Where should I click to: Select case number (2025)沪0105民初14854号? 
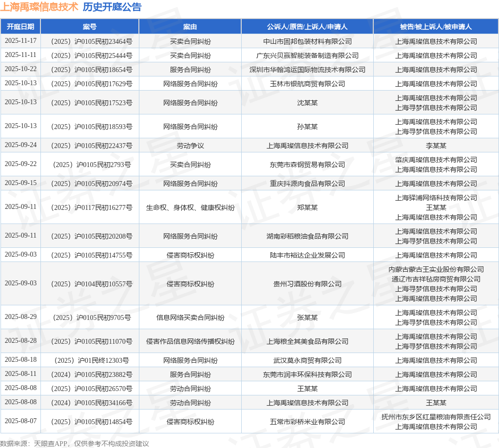[92, 422]
